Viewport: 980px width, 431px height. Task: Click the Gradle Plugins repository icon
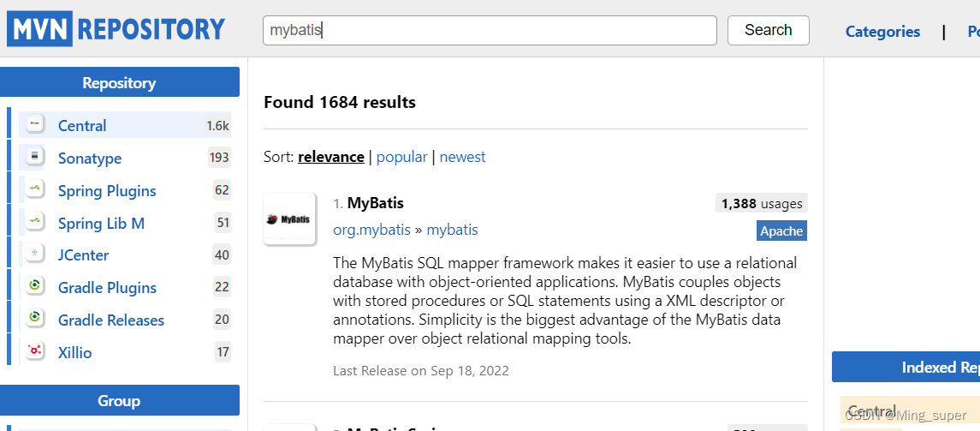coord(35,287)
